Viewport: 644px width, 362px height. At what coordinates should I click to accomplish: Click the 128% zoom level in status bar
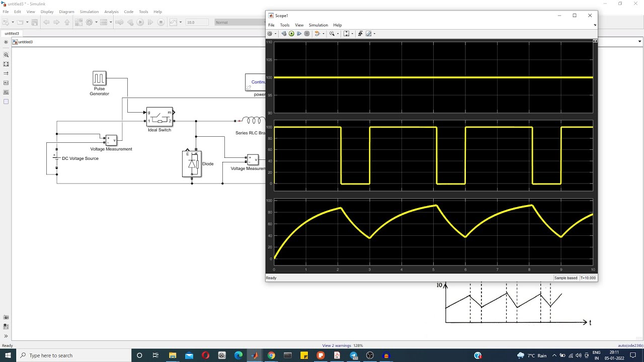coord(358,345)
